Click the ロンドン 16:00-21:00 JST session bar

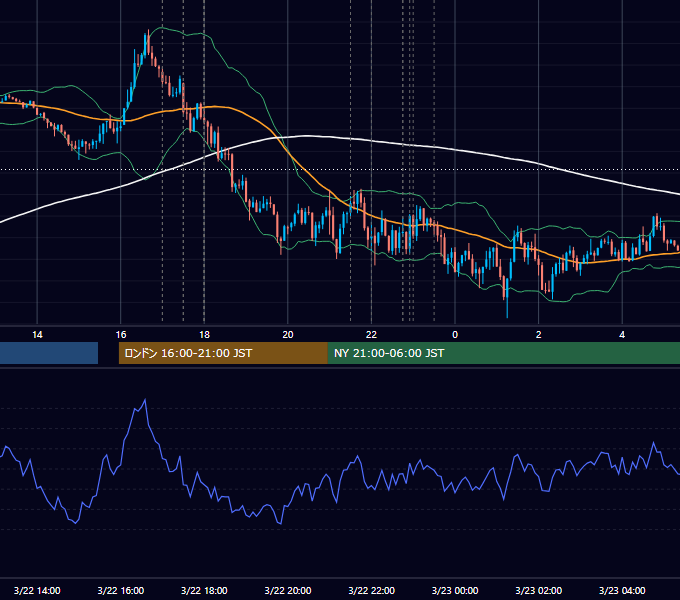223,353
